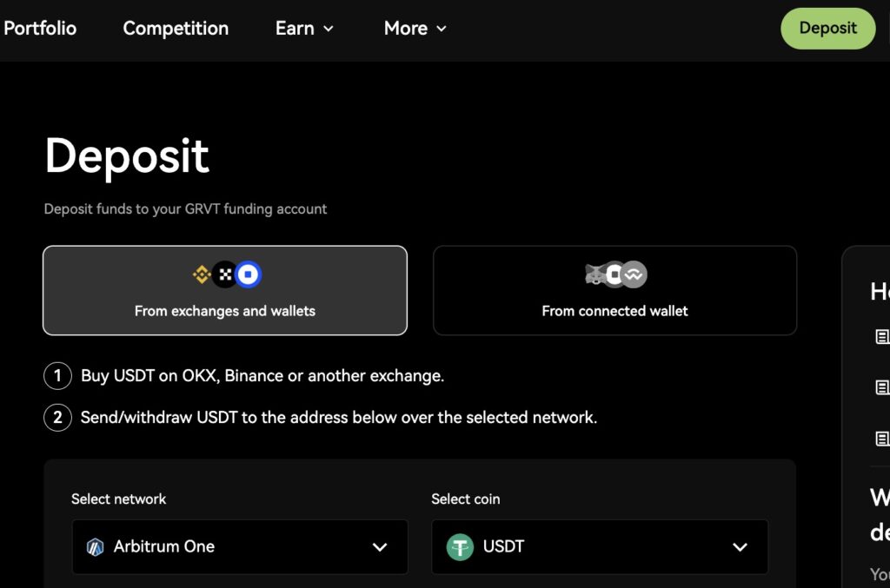The image size is (890, 588).
Task: Click the USDT Tether coin logo
Action: (x=460, y=547)
